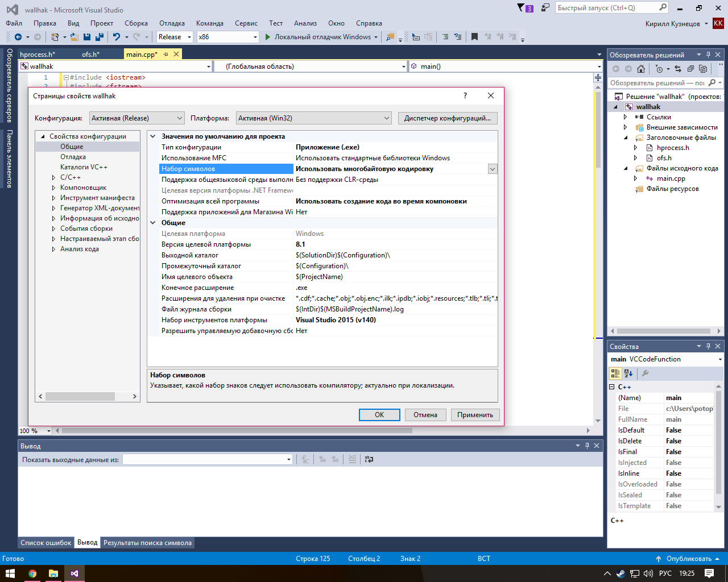Click the comment out lines icon
Screen dimensions: 728x582
(x=445, y=37)
